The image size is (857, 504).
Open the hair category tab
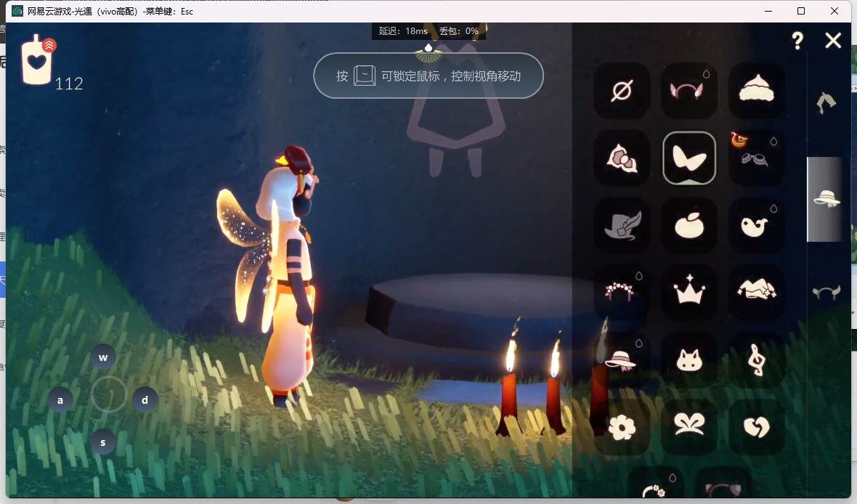click(x=826, y=102)
